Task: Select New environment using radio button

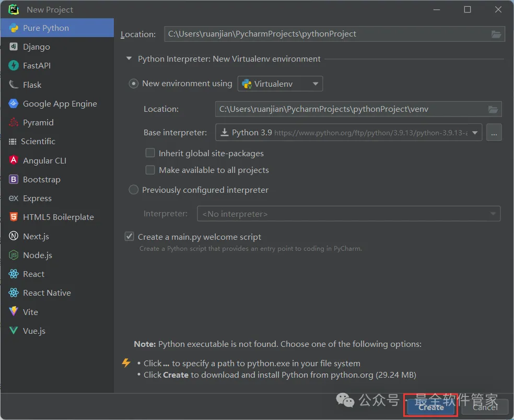Action: click(133, 84)
